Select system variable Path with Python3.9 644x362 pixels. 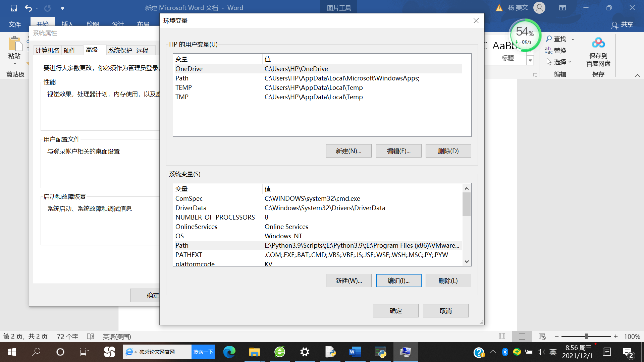[x=317, y=245]
